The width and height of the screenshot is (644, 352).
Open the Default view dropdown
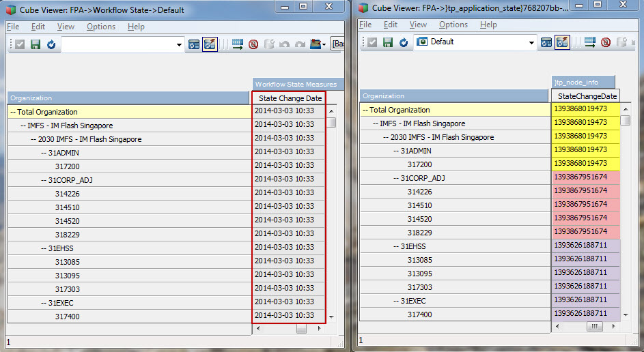pyautogui.click(x=531, y=43)
